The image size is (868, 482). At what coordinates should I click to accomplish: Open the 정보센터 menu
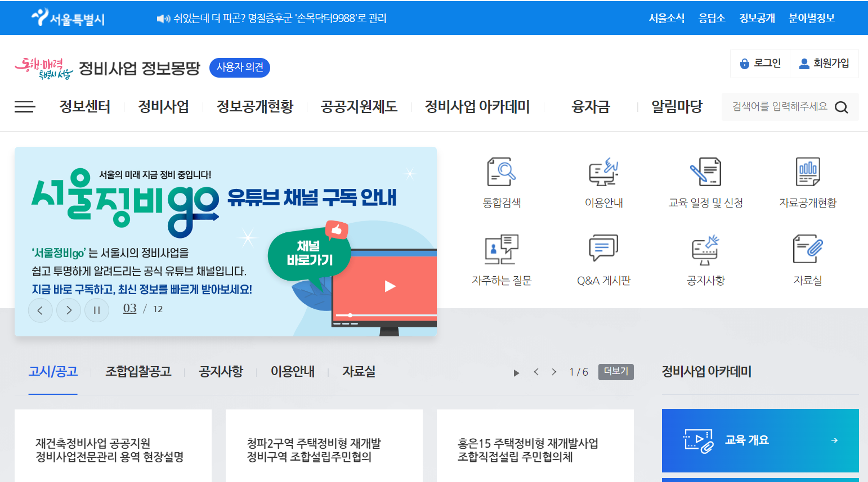[x=85, y=107]
